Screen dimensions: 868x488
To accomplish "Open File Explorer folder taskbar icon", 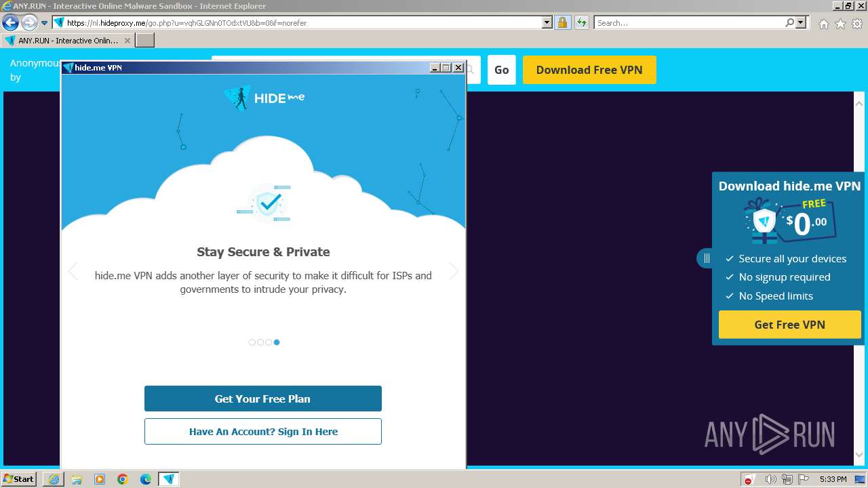I will [x=77, y=479].
